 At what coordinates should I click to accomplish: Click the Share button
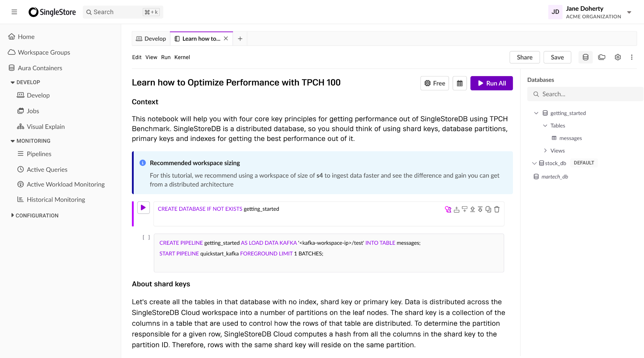[525, 57]
